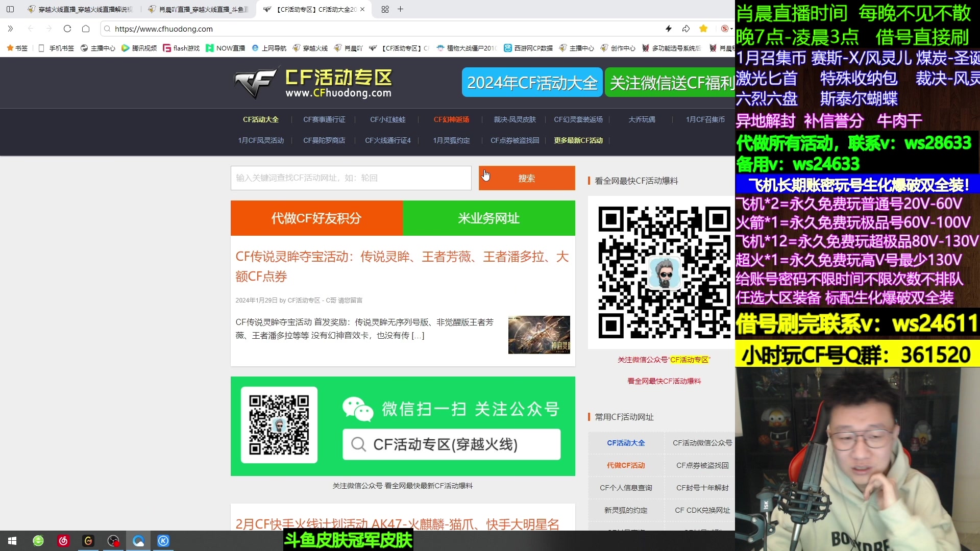Screen dimensions: 980x551
Task: Open the CF点券被盗找回 nav item
Action: click(514, 140)
